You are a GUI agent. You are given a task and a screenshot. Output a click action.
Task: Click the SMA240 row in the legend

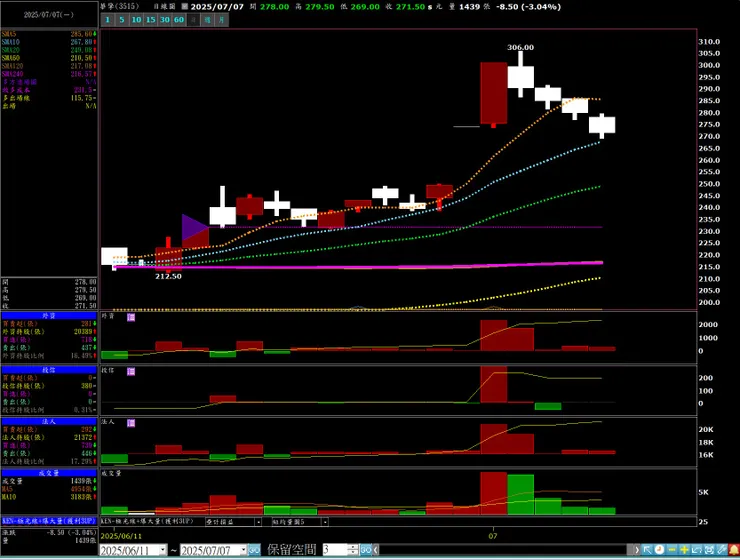[49, 74]
